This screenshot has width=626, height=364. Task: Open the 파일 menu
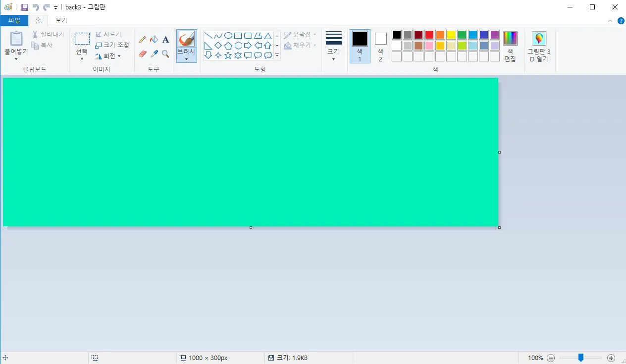coord(14,20)
